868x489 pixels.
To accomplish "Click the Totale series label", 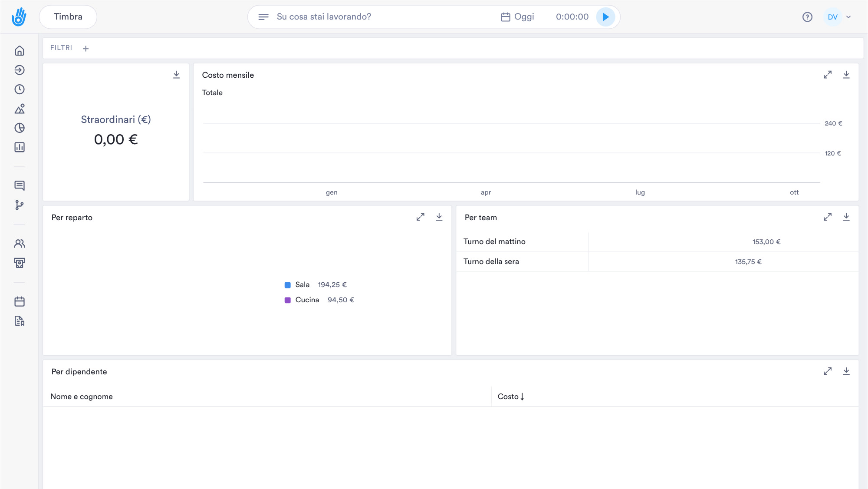I will point(212,93).
